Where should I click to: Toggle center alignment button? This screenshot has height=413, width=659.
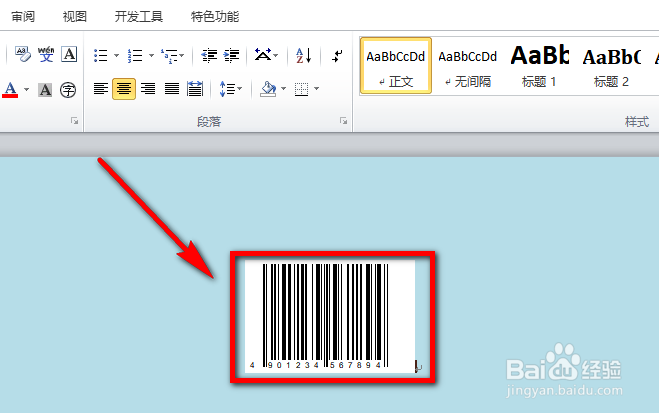pos(124,89)
